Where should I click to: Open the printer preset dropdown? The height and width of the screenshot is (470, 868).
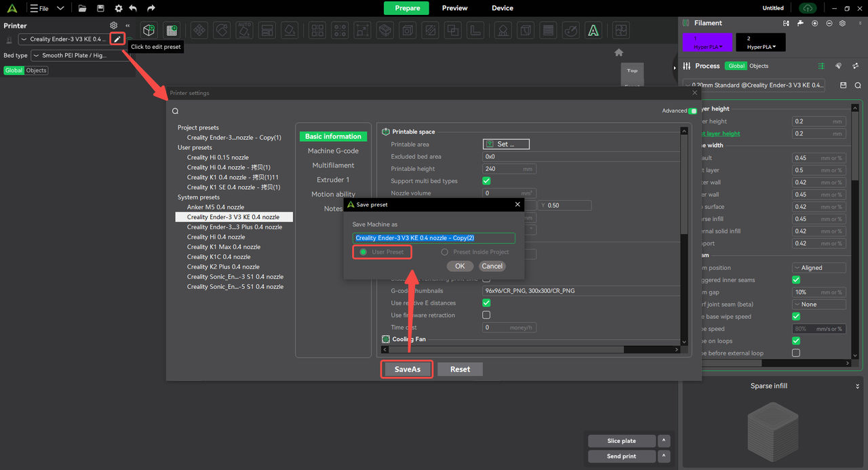click(x=64, y=39)
